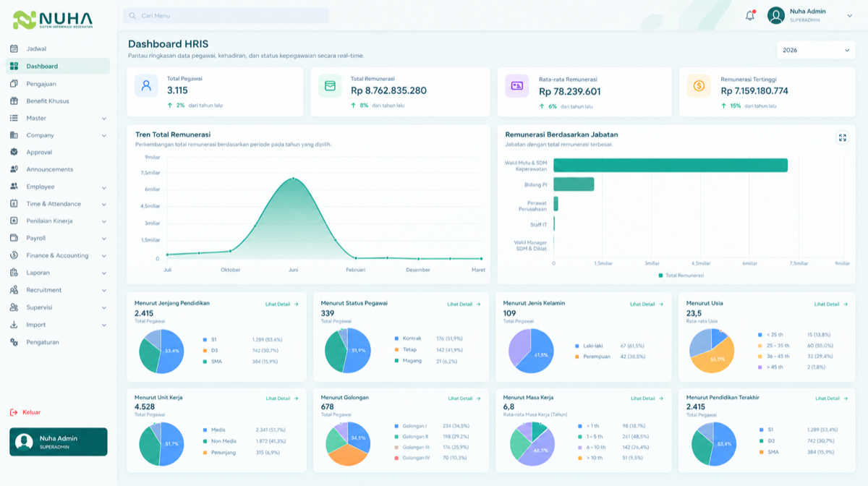
Task: Click Lihat Detail on Menurut Usia
Action: [x=831, y=304]
